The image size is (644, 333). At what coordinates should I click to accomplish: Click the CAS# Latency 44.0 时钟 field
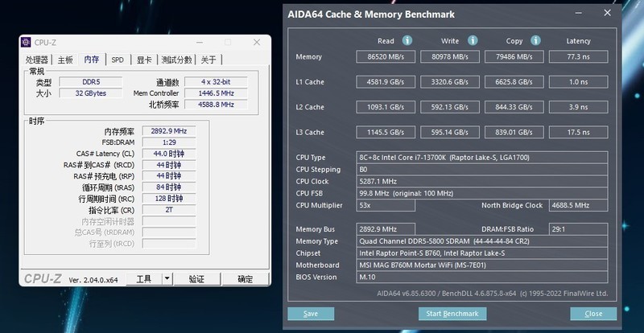(169, 154)
